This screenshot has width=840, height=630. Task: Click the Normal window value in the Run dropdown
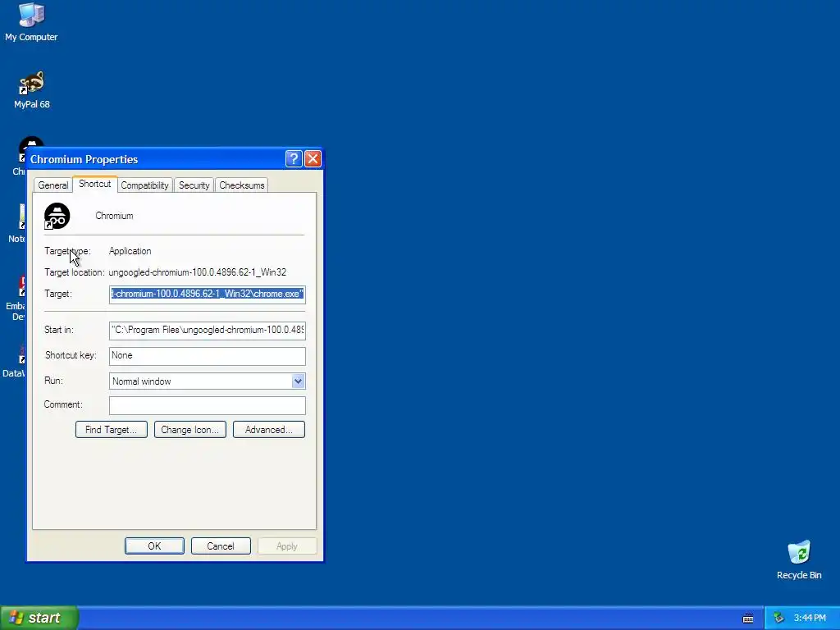tap(141, 381)
